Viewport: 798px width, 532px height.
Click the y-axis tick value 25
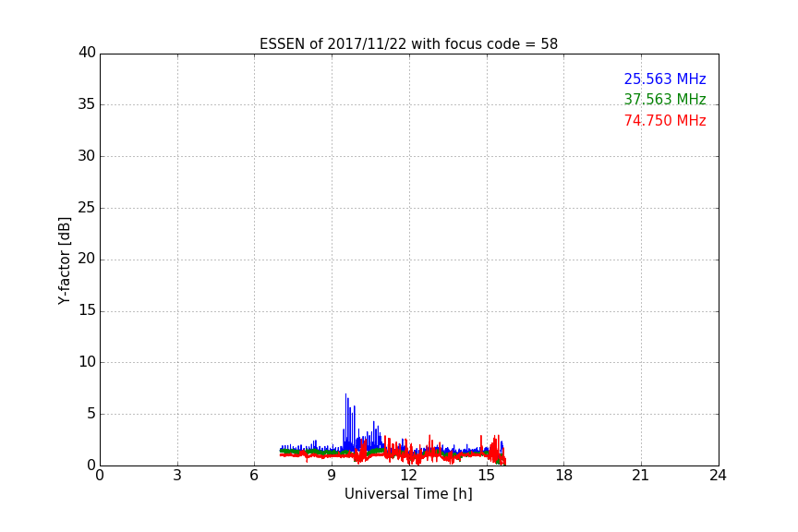click(x=87, y=207)
